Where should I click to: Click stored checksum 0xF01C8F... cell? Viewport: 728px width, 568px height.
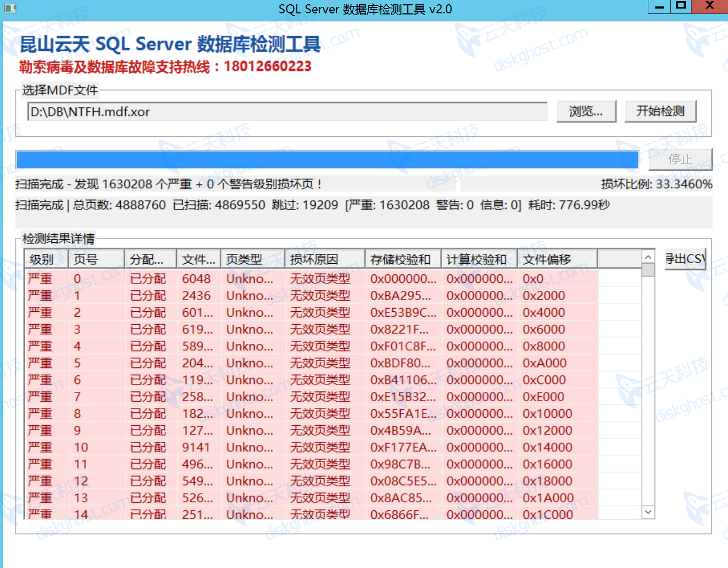[403, 346]
